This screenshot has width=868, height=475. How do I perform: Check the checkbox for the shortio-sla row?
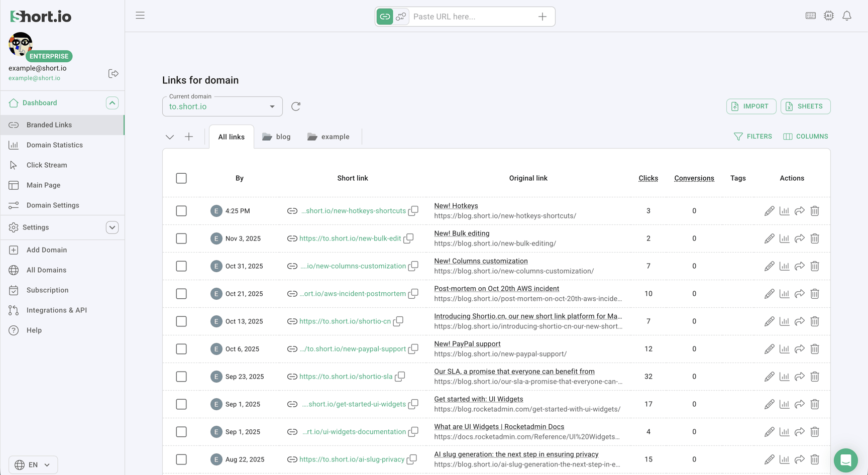point(181,376)
